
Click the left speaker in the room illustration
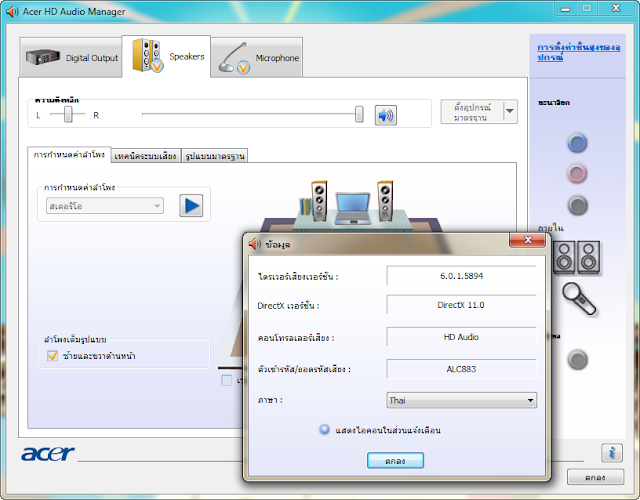[319, 201]
